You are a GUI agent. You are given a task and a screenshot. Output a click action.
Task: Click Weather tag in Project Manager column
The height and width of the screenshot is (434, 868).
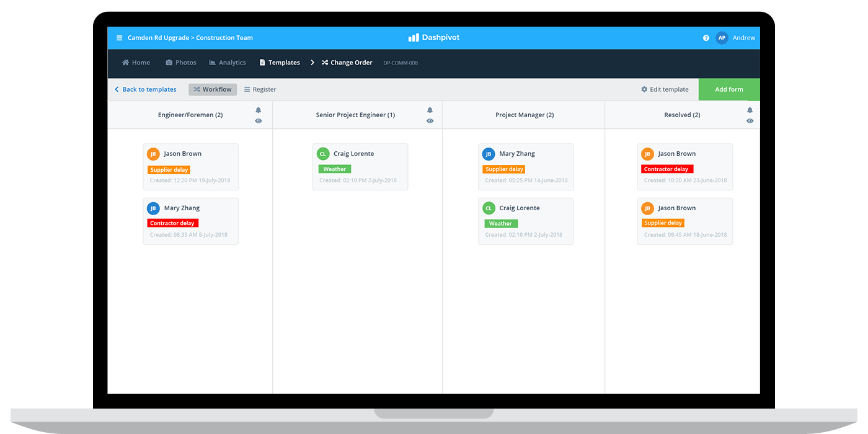tap(500, 223)
